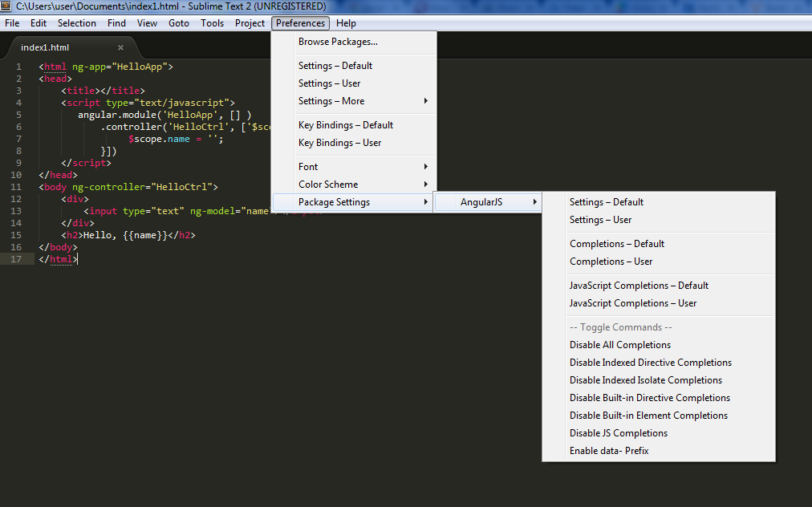Viewport: 812px width, 507px height.
Task: Open the Selection menu
Action: coord(77,23)
